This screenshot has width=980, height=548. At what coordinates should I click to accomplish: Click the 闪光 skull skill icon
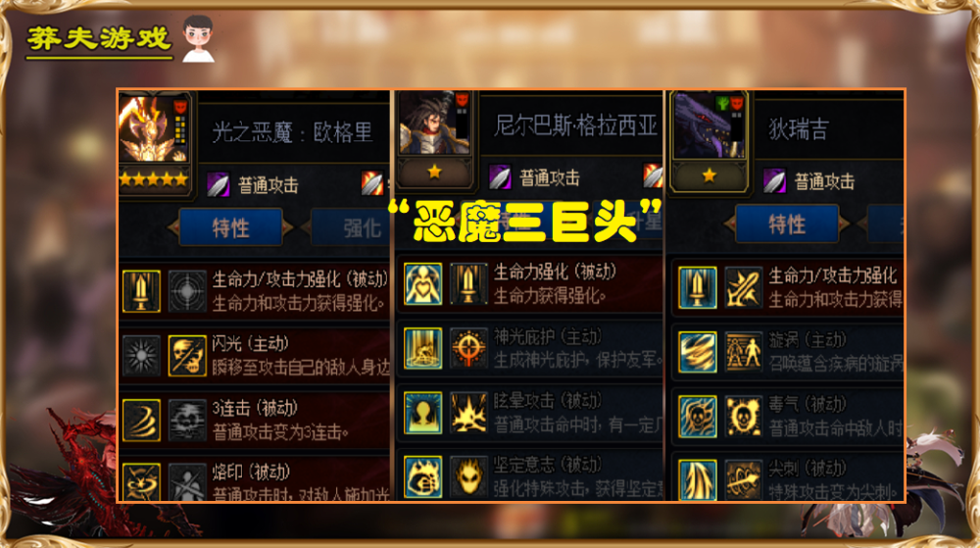(x=187, y=356)
